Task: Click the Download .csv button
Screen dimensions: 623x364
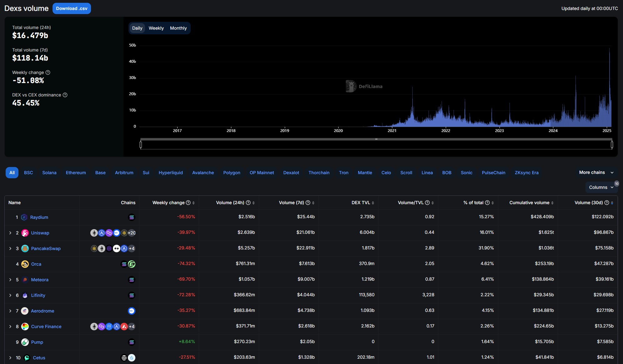Action: [x=72, y=8]
